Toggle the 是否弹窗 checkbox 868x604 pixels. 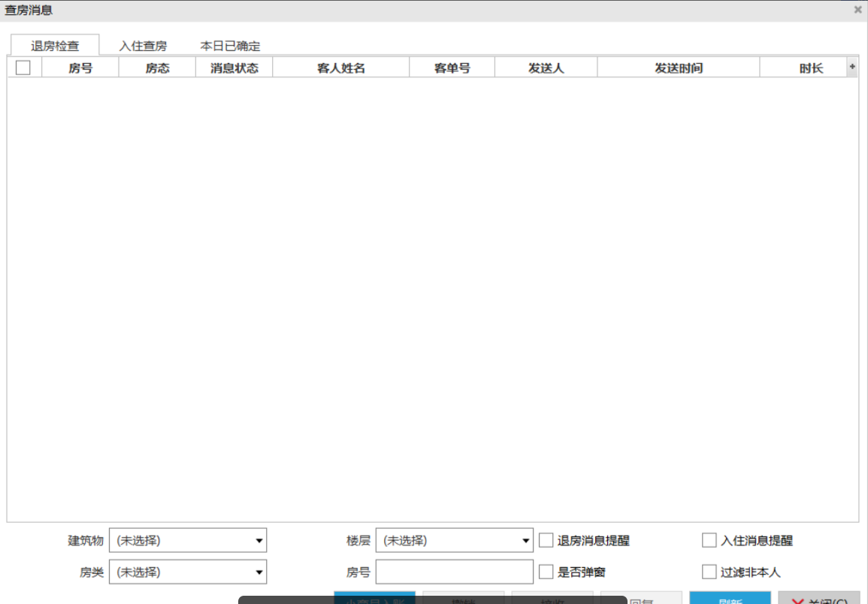[546, 572]
